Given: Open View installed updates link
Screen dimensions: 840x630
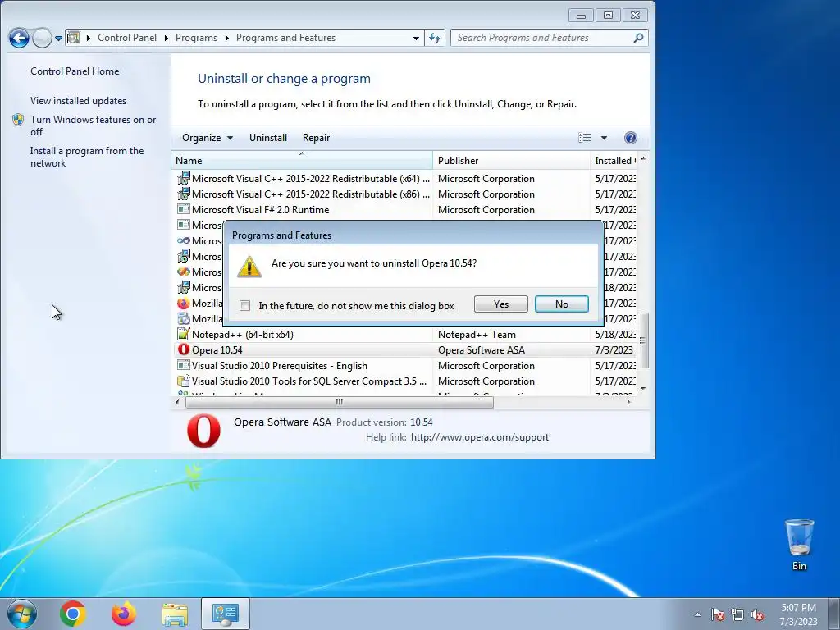Looking at the screenshot, I should click(78, 101).
